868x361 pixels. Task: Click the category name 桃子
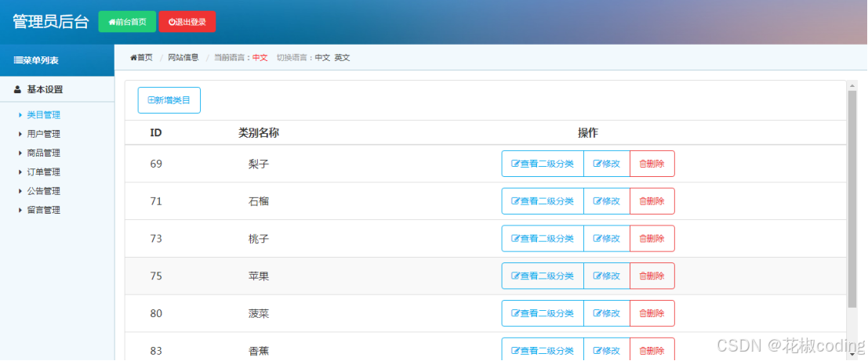coord(259,238)
